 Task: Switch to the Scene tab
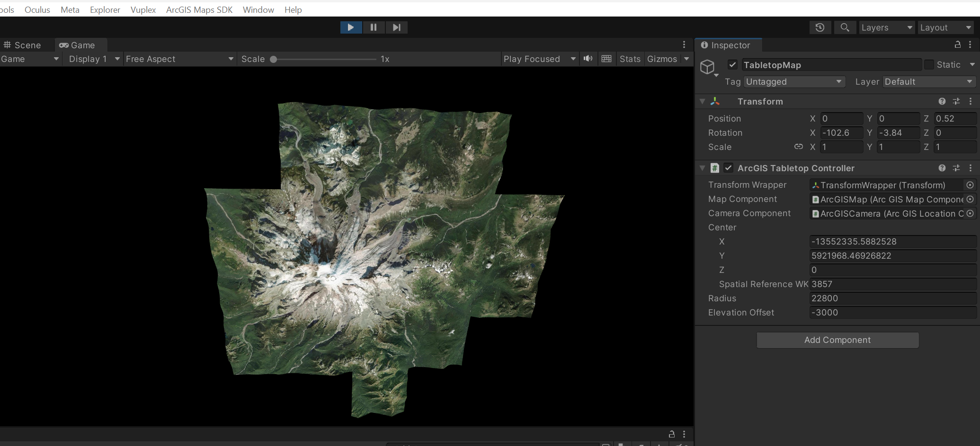[22, 45]
